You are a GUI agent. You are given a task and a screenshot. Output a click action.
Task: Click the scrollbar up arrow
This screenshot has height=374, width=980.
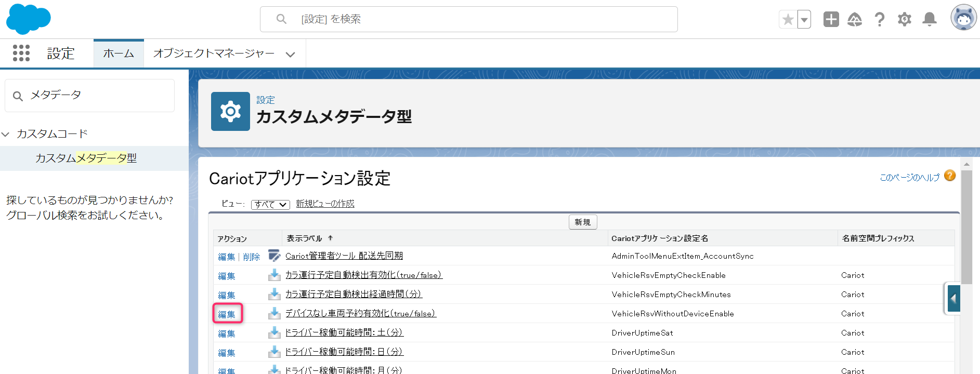tap(966, 164)
